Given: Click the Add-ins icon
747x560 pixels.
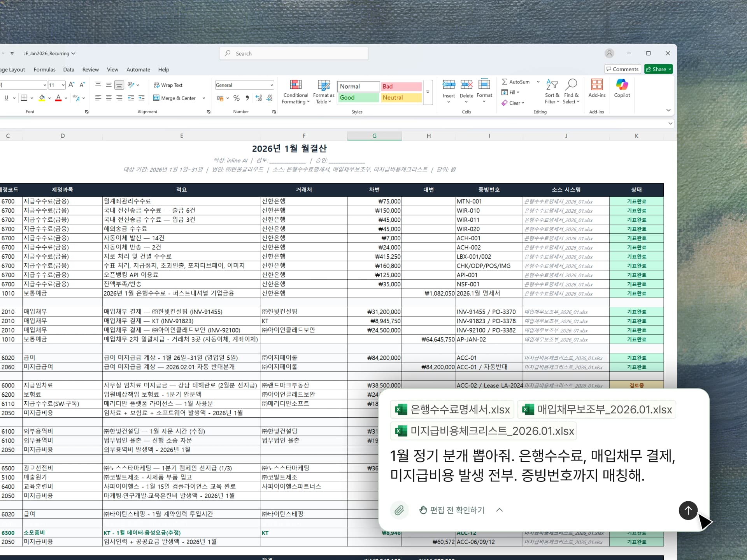Looking at the screenshot, I should 596,85.
